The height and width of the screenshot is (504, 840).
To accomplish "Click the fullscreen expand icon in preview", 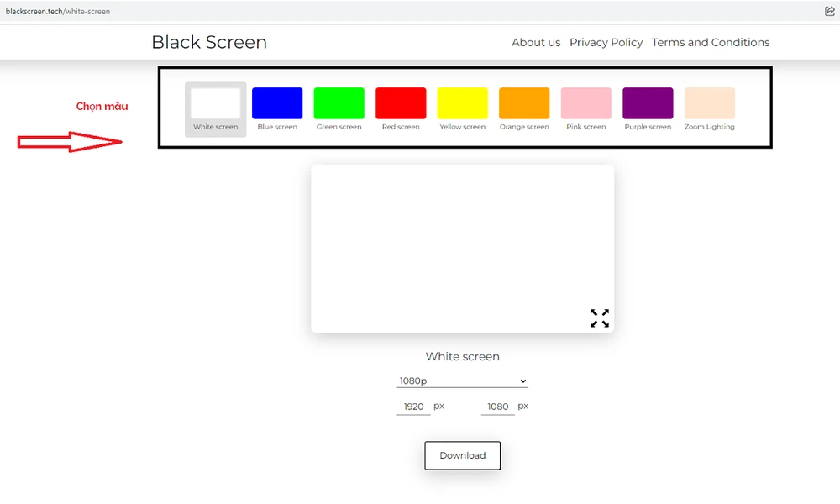I will [600, 318].
